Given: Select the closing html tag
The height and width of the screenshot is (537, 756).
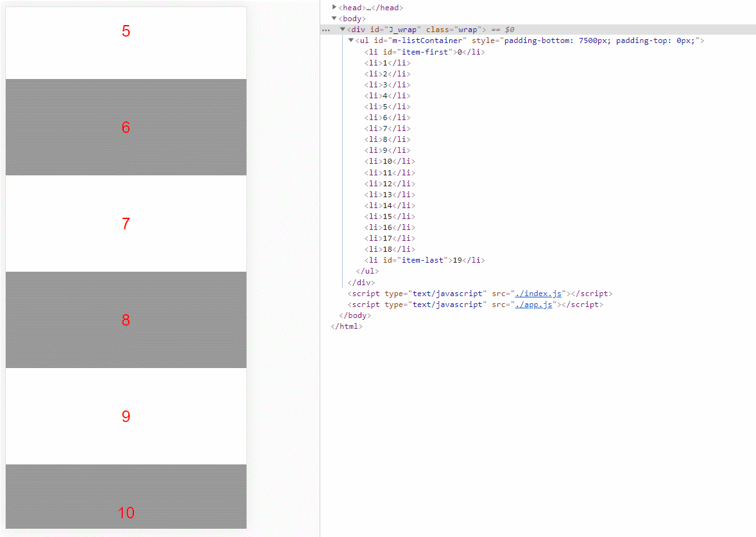Looking at the screenshot, I should tap(346, 327).
